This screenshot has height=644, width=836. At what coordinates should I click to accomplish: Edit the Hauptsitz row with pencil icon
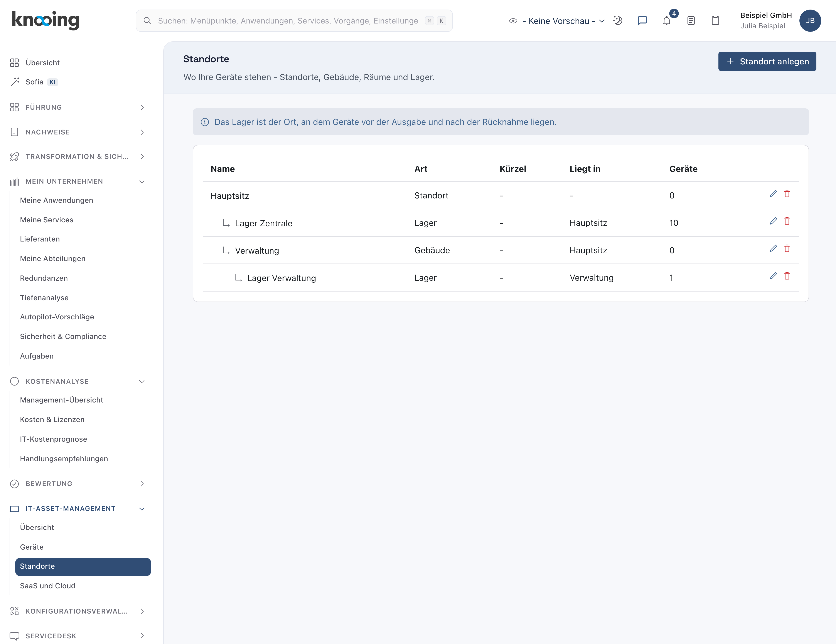pyautogui.click(x=773, y=194)
